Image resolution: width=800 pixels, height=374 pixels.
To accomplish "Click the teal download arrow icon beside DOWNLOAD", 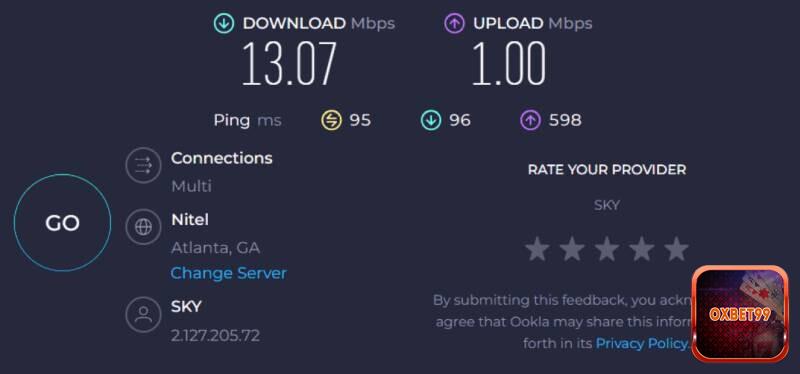I will (223, 23).
